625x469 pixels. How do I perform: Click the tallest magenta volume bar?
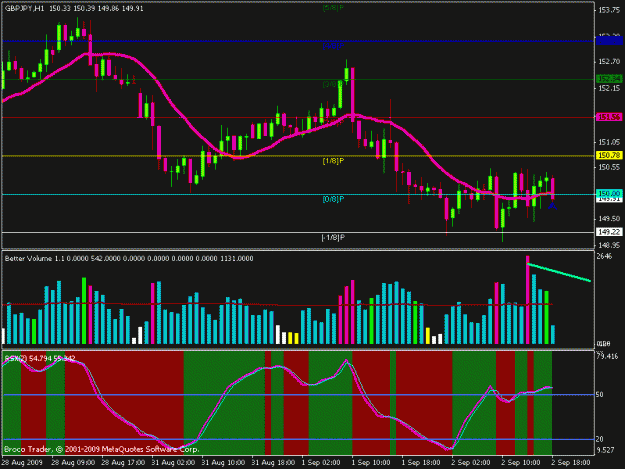(x=528, y=300)
